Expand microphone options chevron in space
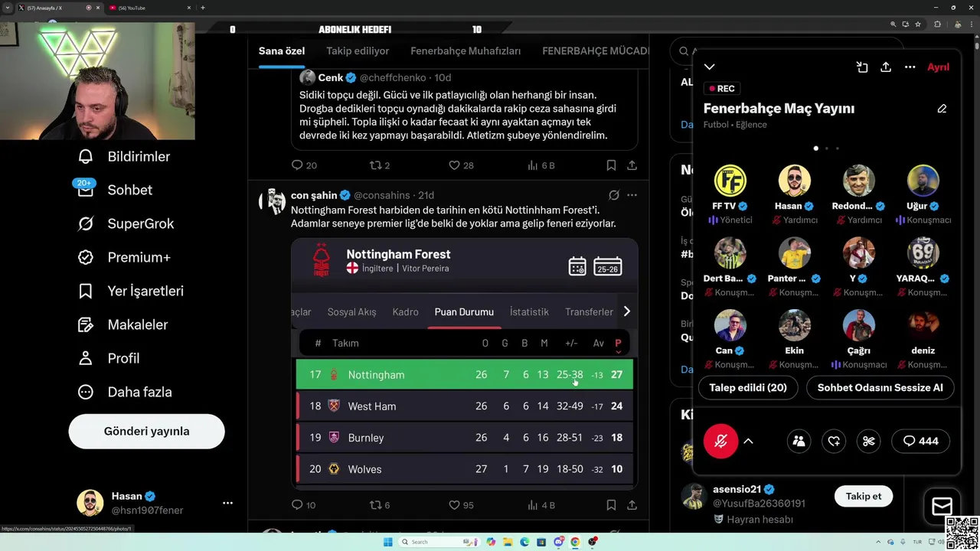The width and height of the screenshot is (980, 551). [x=749, y=441]
